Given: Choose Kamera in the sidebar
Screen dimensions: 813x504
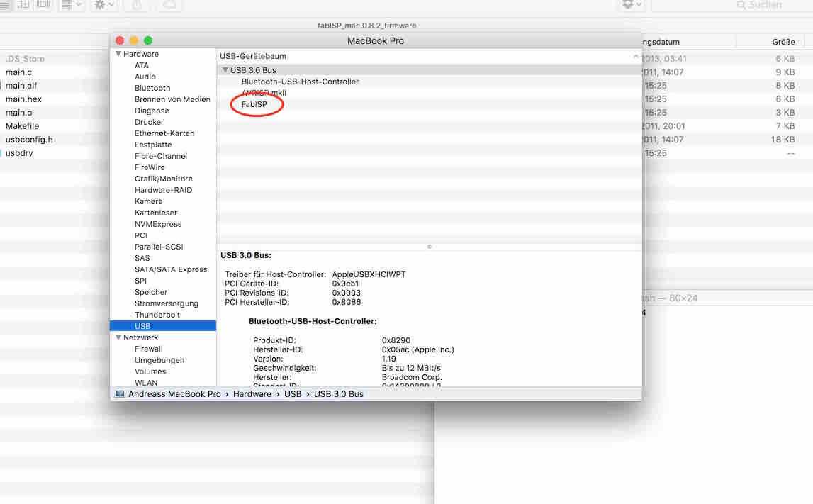Looking at the screenshot, I should pyautogui.click(x=148, y=202).
